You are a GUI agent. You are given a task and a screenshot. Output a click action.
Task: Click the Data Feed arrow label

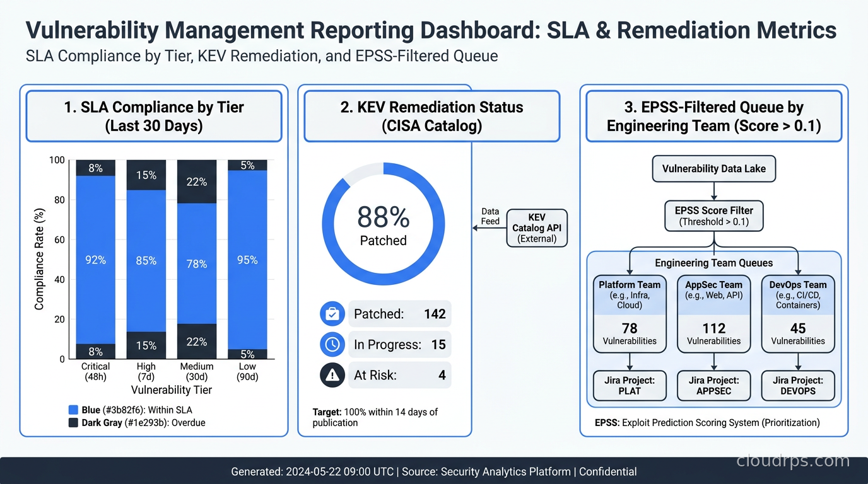pos(490,216)
